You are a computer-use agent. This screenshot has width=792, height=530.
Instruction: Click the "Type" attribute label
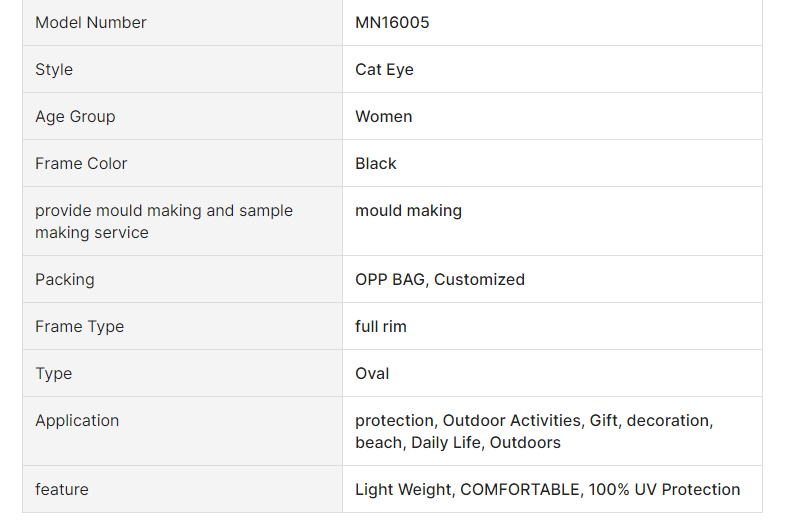[x=54, y=373]
